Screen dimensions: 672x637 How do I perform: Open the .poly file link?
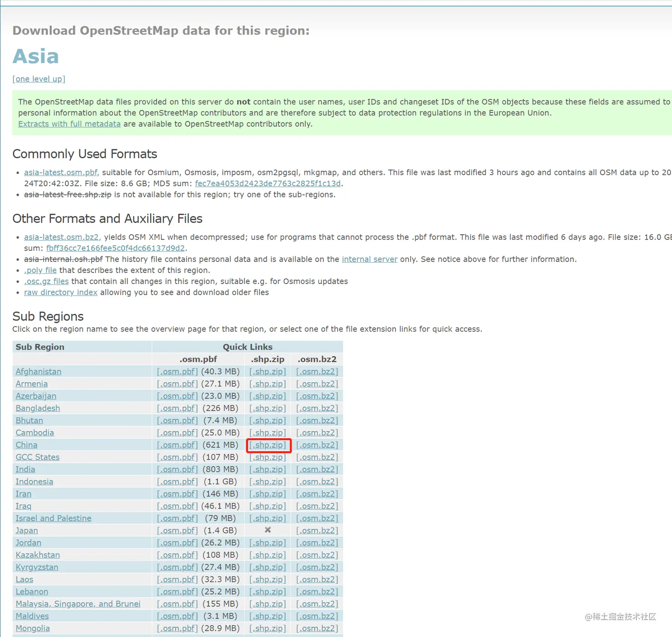[x=40, y=270]
